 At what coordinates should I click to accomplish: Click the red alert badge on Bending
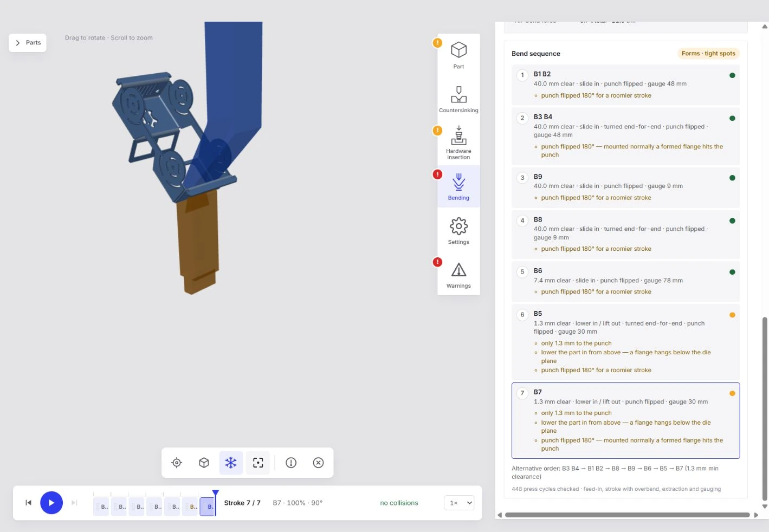pyautogui.click(x=437, y=174)
